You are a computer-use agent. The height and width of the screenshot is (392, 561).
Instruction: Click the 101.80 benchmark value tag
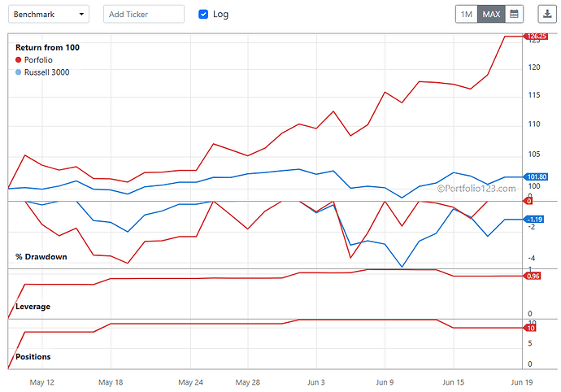(x=536, y=176)
